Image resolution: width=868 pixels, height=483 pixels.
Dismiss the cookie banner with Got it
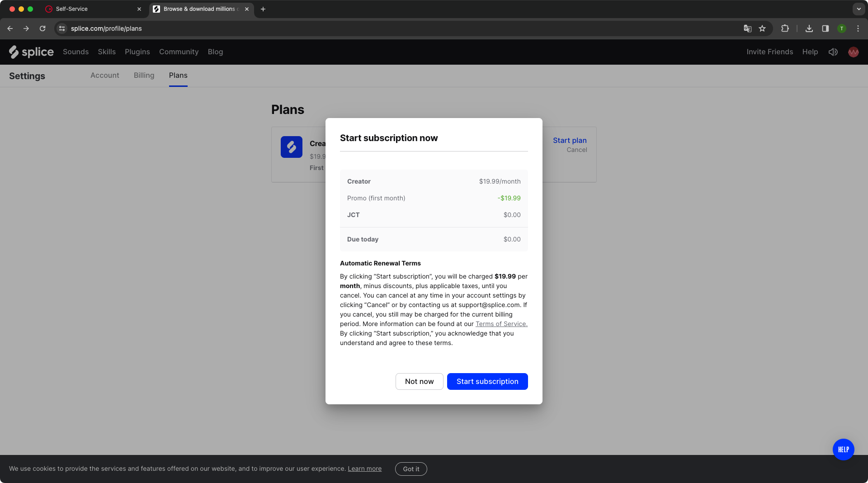click(411, 469)
